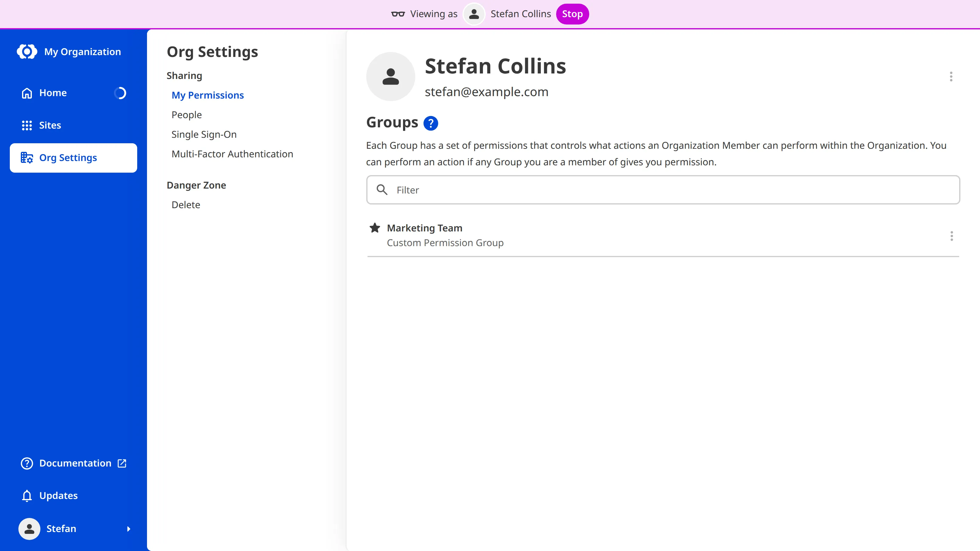Click the user avatar in the Viewing as banner
The height and width of the screenshot is (551, 980).
pyautogui.click(x=474, y=14)
